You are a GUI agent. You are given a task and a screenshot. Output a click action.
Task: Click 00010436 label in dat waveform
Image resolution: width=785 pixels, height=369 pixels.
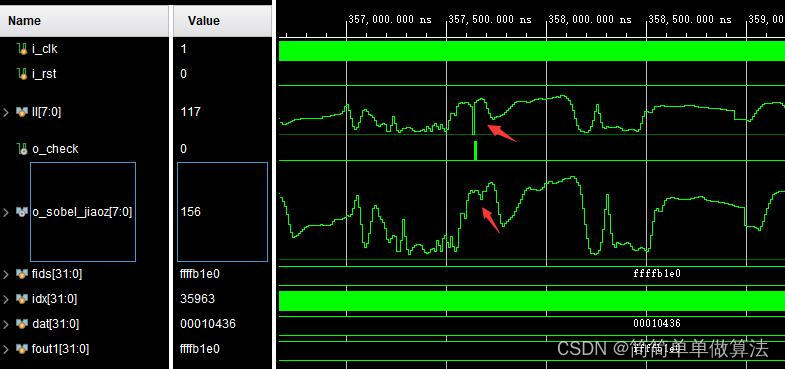[x=657, y=323]
